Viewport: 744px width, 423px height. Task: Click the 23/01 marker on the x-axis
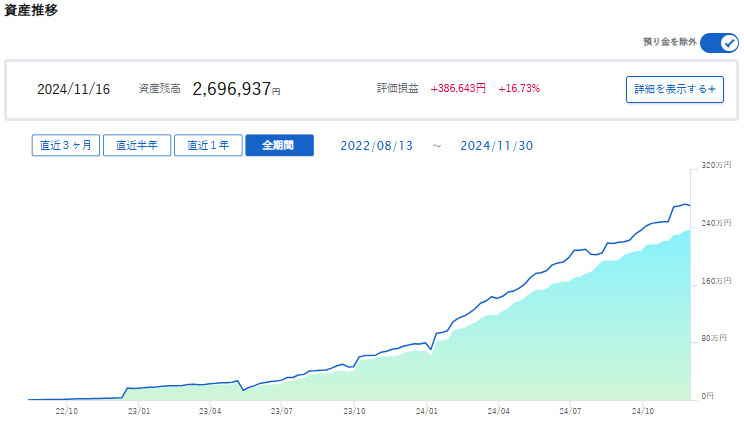[x=139, y=410]
